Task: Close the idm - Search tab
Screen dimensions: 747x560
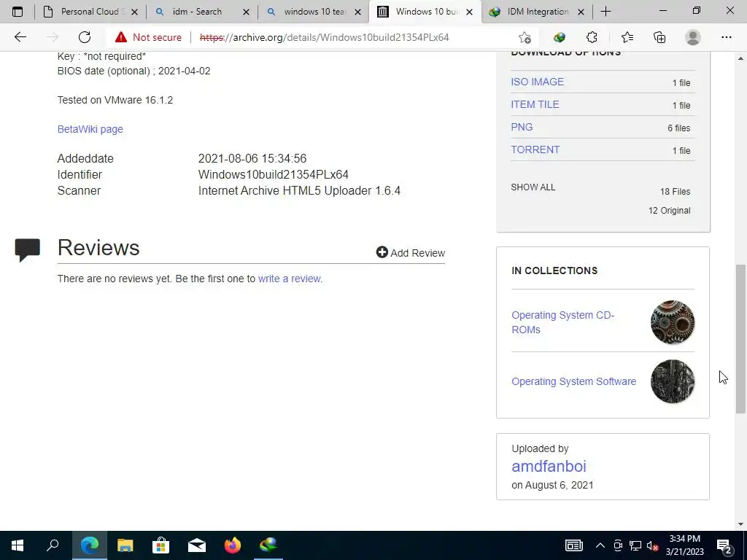Action: pos(246,12)
